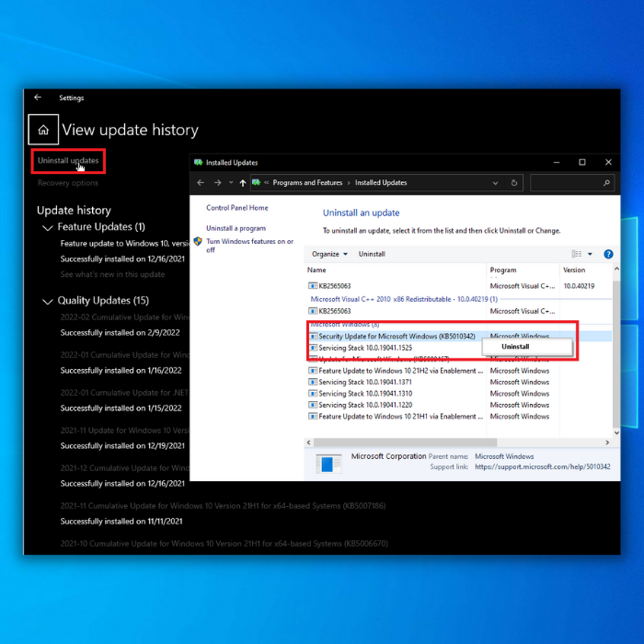Open Turn Windows features on or off
Image resolution: width=644 pixels, height=644 pixels.
(x=249, y=246)
